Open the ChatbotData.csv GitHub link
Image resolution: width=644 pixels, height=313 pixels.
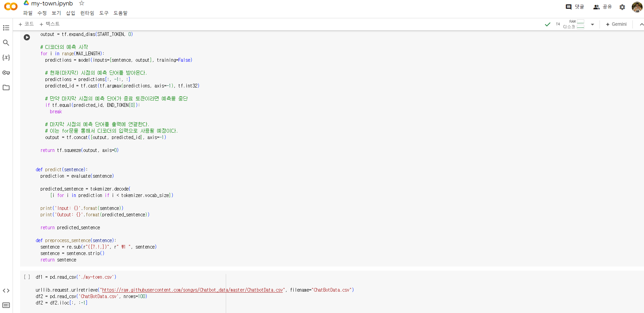[x=192, y=290]
